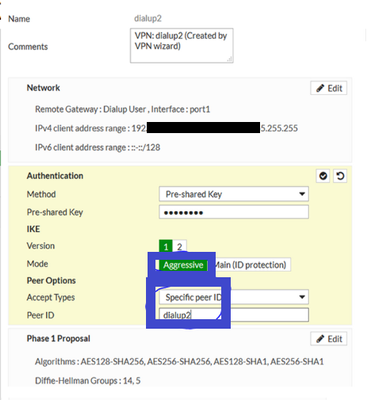
Task: Click the Version label
Action: coord(41,246)
